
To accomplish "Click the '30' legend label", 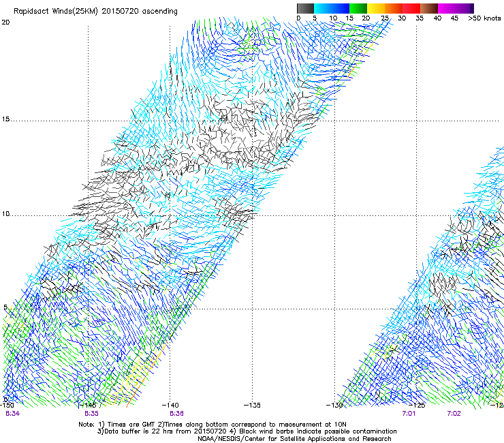I will point(402,18).
